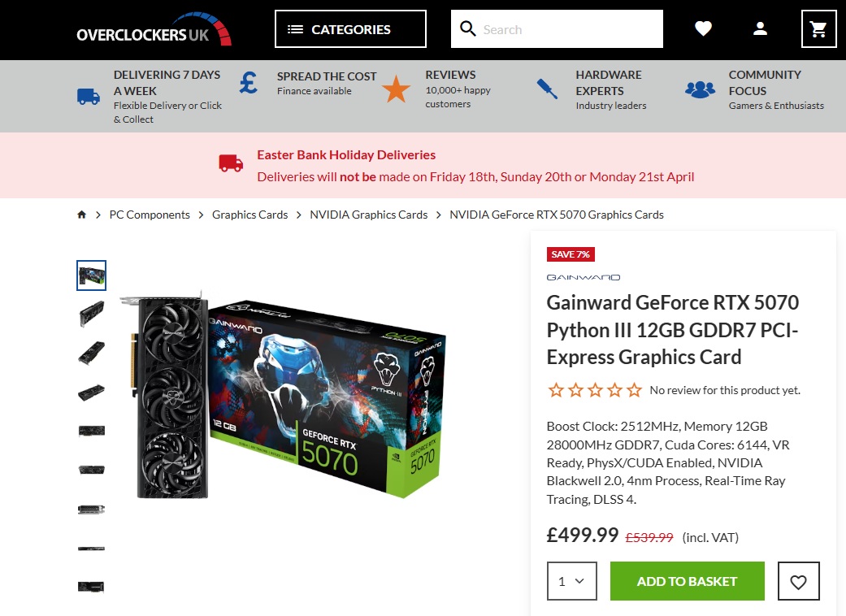Select the second product thumbnail

coord(91,314)
